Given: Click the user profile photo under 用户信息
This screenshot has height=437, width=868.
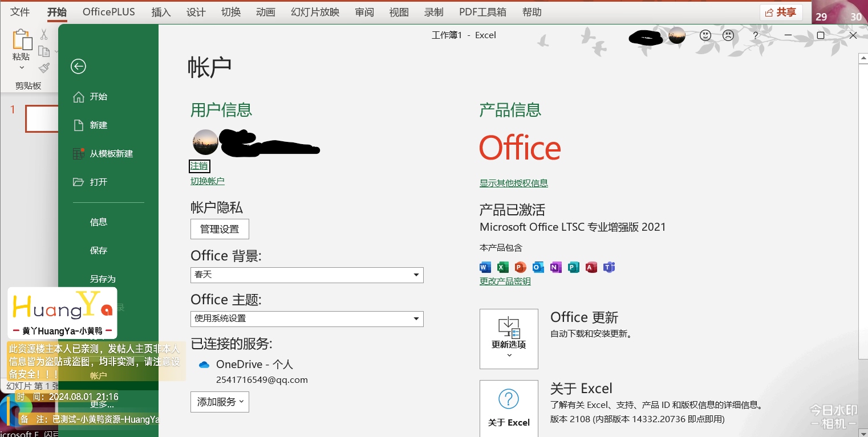Looking at the screenshot, I should point(206,142).
